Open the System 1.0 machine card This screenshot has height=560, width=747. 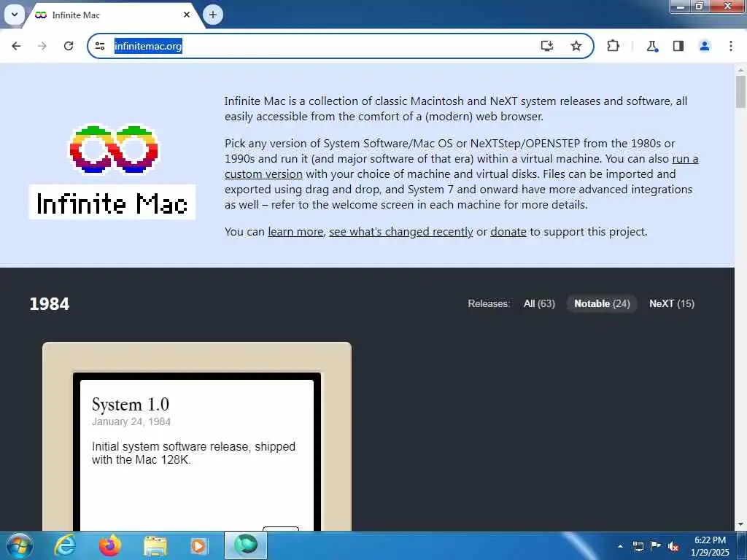197,436
